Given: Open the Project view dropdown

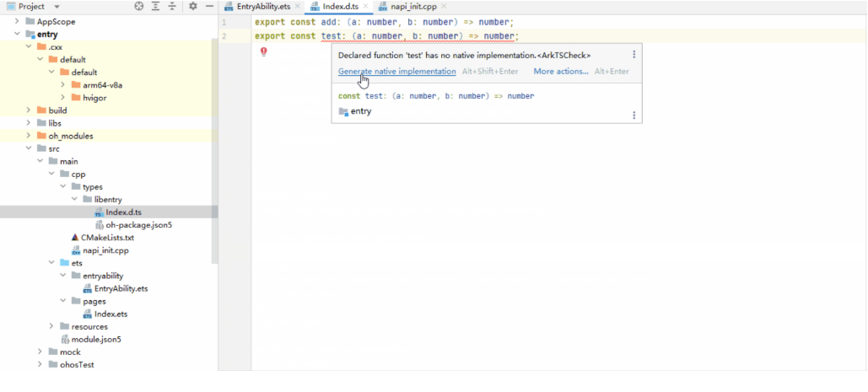Looking at the screenshot, I should pyautogui.click(x=57, y=6).
